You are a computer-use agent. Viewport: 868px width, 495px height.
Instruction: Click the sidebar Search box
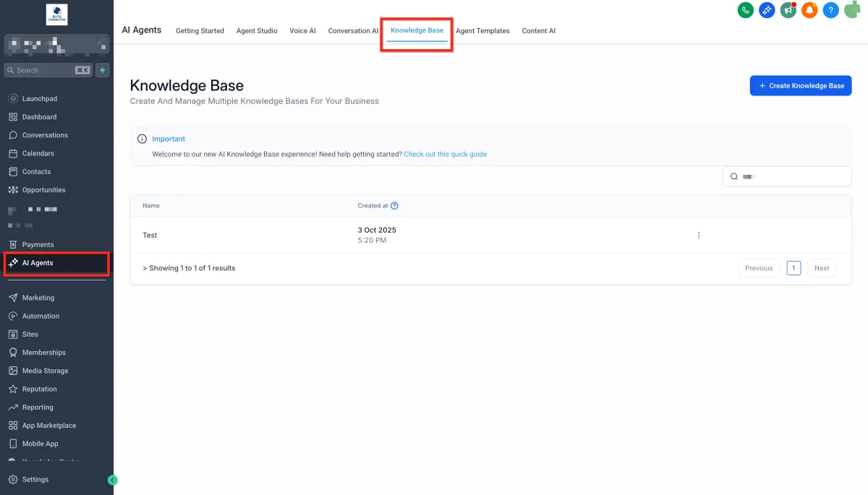pos(48,70)
